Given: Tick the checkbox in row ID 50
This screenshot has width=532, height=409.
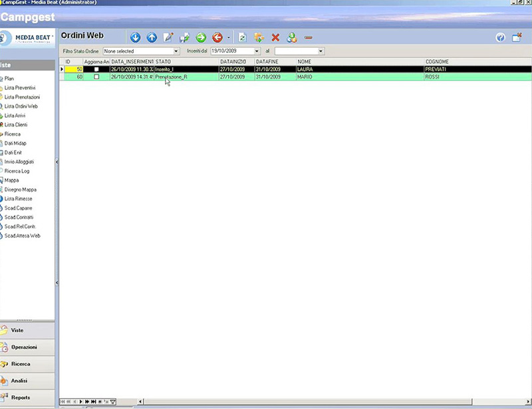Looking at the screenshot, I should point(96,69).
